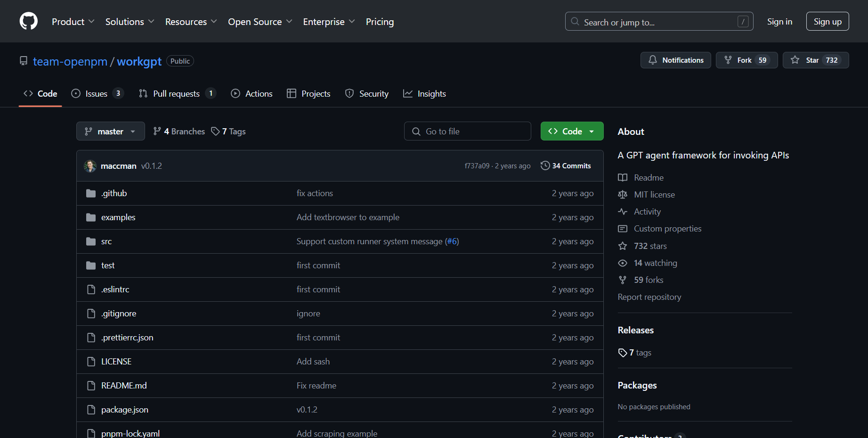Screen dimensions: 868x438
Task: Open the Add textbrowser to example commit
Action: pyautogui.click(x=348, y=217)
